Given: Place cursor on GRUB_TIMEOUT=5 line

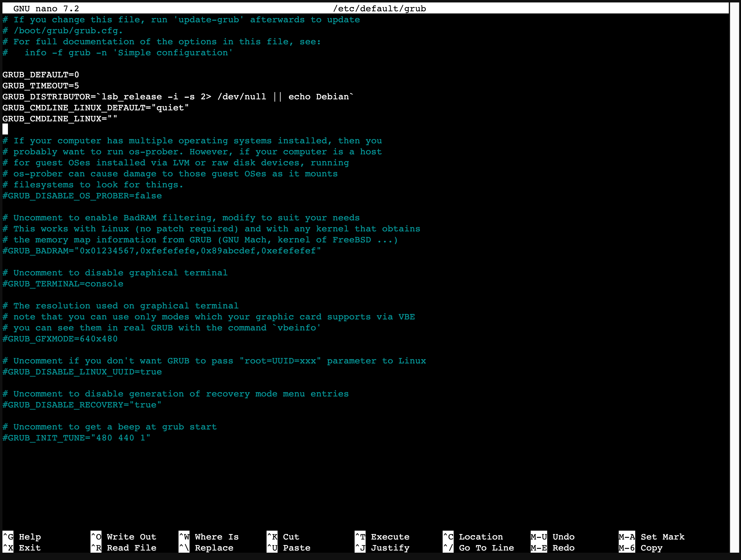Looking at the screenshot, I should (41, 86).
